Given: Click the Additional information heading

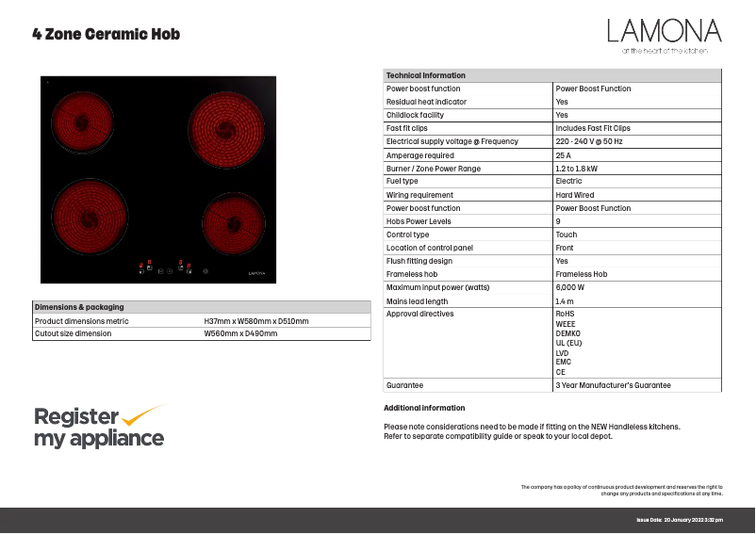Looking at the screenshot, I should (x=424, y=408).
